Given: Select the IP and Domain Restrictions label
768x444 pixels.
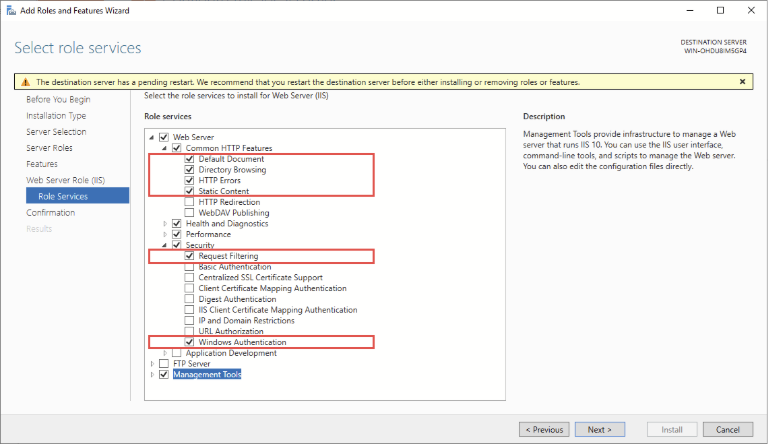Looking at the screenshot, I should [247, 321].
